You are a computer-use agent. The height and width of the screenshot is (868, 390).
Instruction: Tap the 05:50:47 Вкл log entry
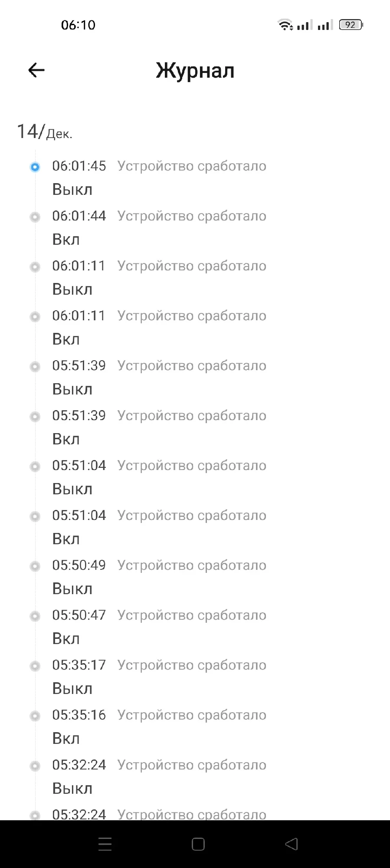point(159,627)
